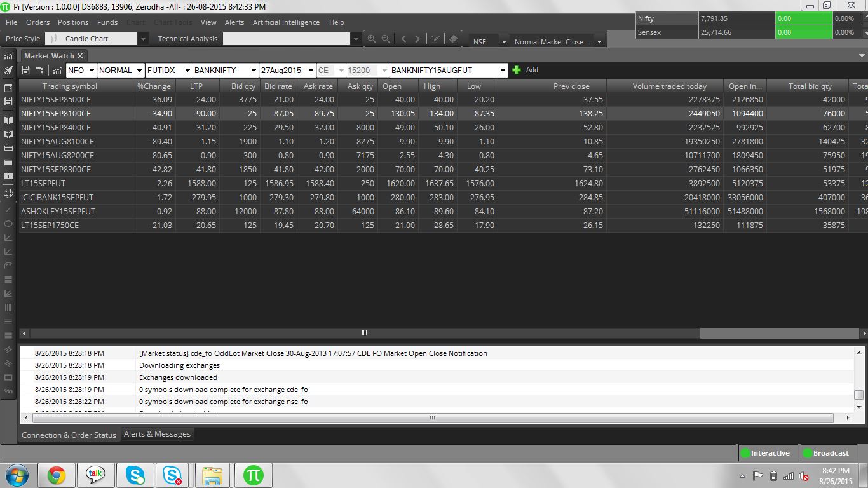This screenshot has height=488, width=868.
Task: Open the Orders menu
Action: tap(37, 22)
